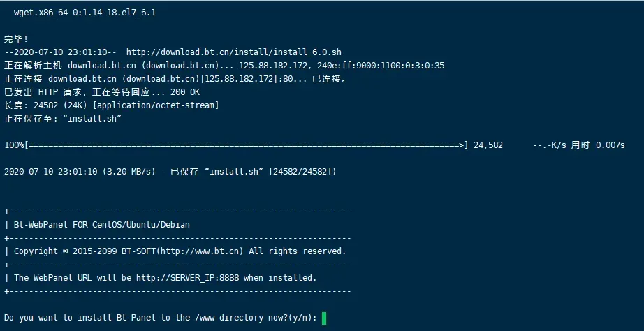The height and width of the screenshot is (331, 644).
Task: Click the “install.sh” filename on the 正在保存至 line
Action: pos(93,119)
